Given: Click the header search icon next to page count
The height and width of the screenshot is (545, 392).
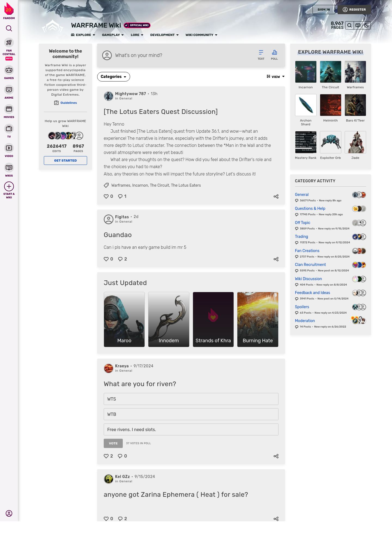Looking at the screenshot, I should coord(350,25).
